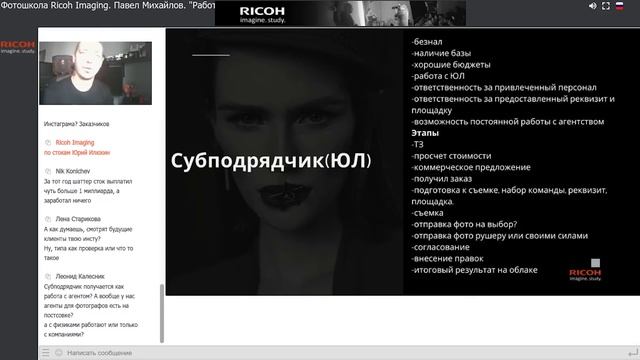
Task: Click Леонид Калесник's message about Субподрядчик
Action: click(x=91, y=310)
